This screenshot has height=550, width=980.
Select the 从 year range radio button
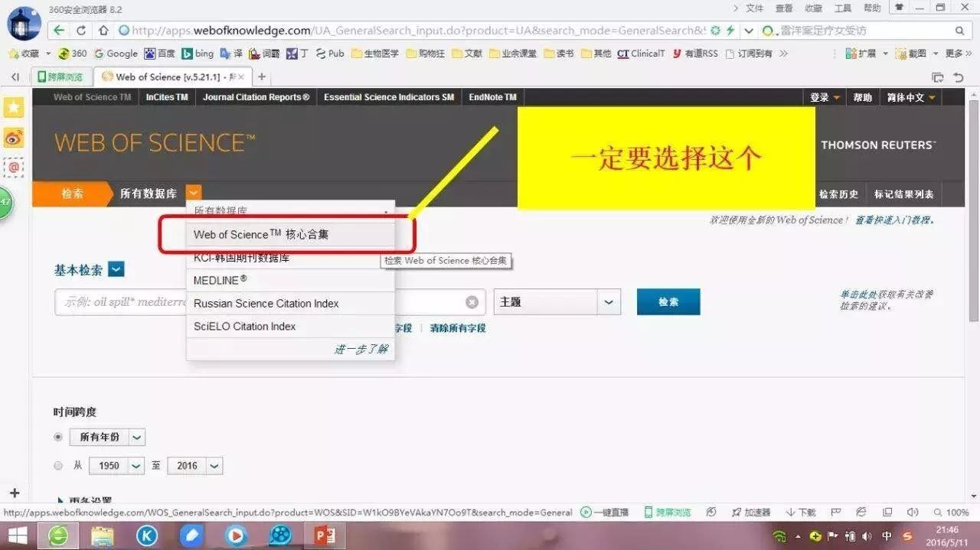click(58, 465)
